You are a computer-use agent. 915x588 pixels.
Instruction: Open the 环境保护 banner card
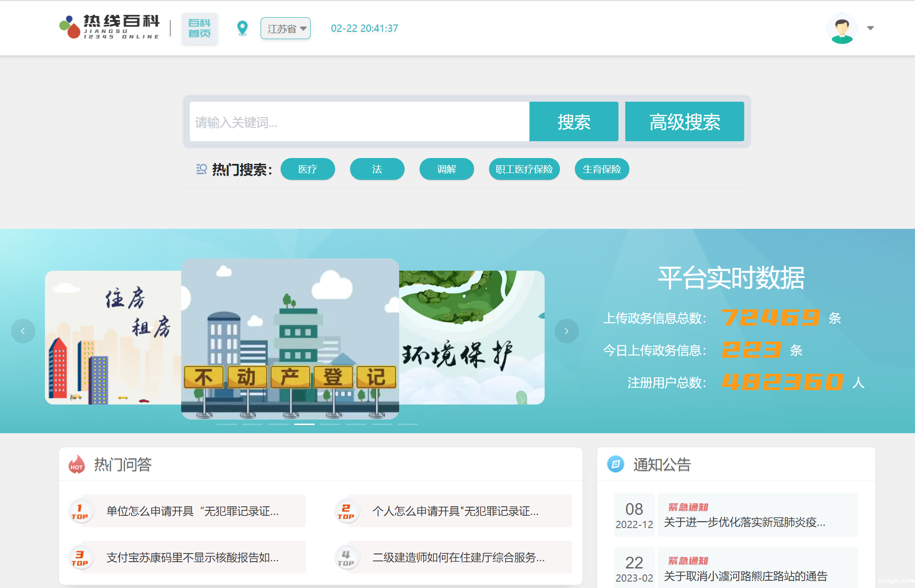point(471,337)
